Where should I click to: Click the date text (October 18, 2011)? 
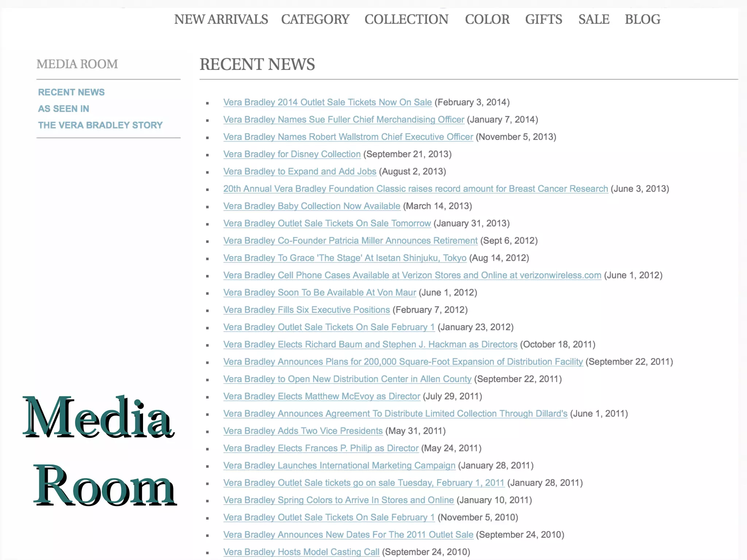558,345
